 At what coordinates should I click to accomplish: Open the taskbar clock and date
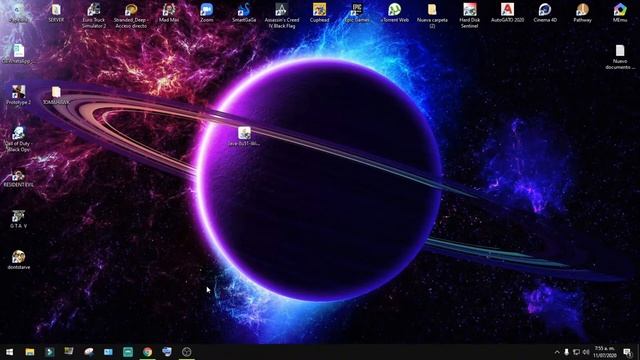(x=605, y=352)
